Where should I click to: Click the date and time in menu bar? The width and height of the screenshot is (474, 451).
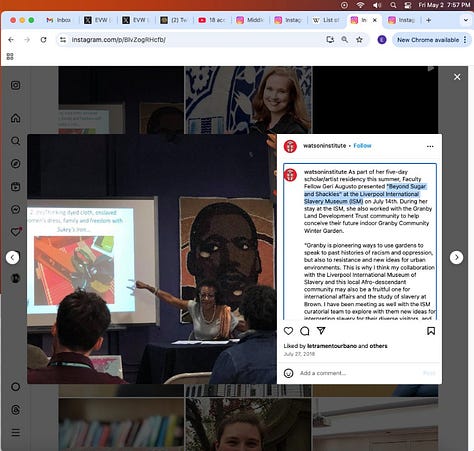click(444, 5)
